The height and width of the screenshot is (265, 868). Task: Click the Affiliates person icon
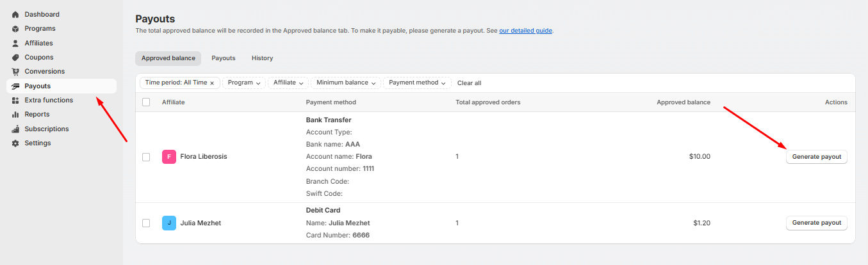(x=15, y=43)
